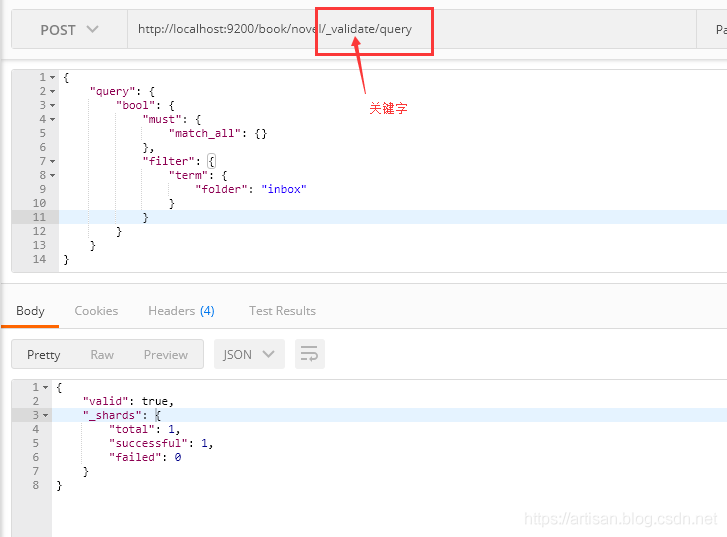Collapse the "term" block fold arrow

coord(52,176)
